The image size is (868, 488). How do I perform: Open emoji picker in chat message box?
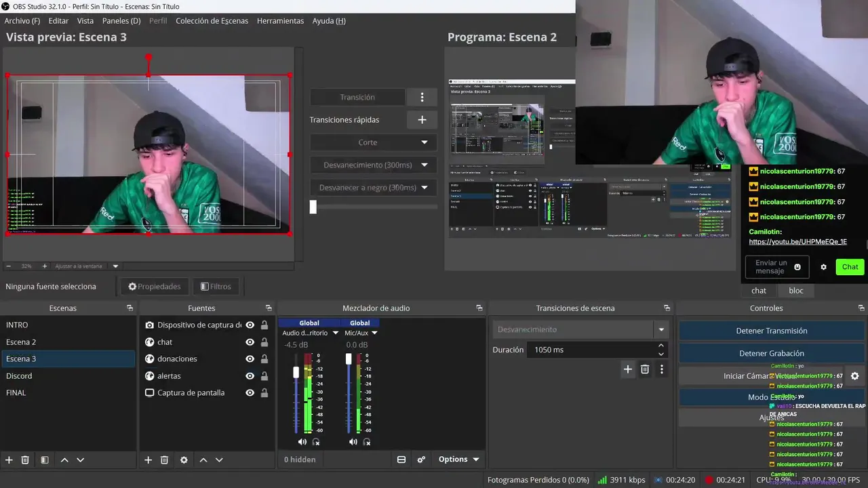pyautogui.click(x=797, y=267)
